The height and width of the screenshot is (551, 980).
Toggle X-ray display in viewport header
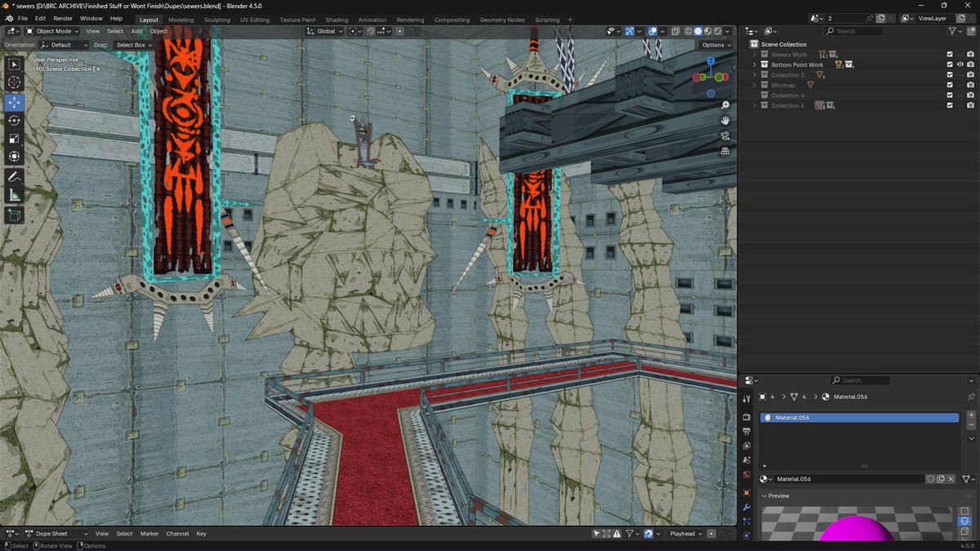[675, 31]
